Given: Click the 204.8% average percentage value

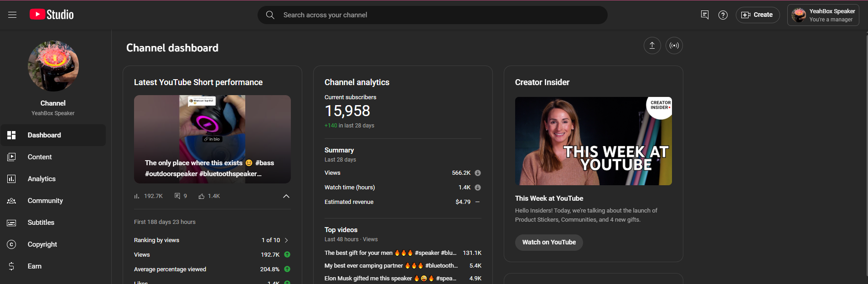Looking at the screenshot, I should tap(270, 269).
